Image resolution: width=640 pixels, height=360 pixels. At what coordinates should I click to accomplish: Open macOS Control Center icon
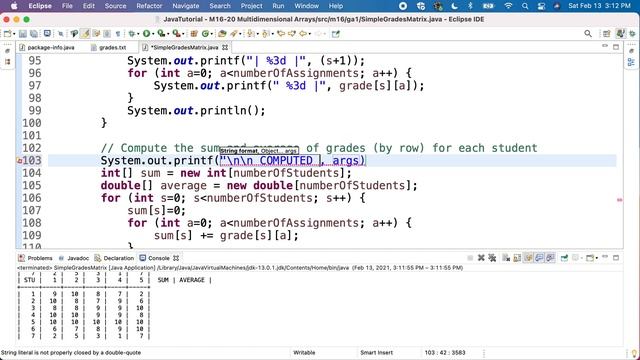point(542,6)
